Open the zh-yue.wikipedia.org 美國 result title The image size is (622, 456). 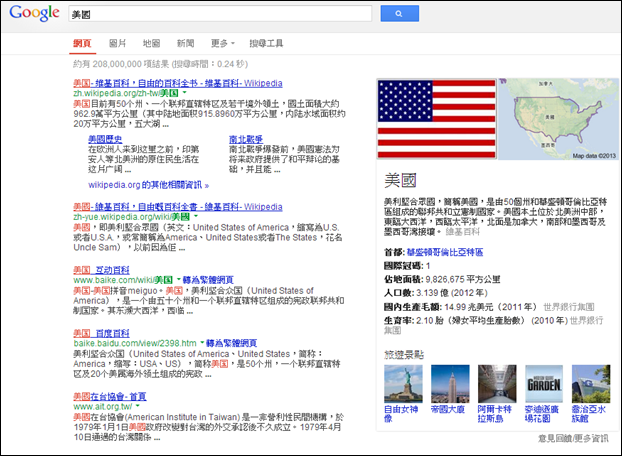178,207
